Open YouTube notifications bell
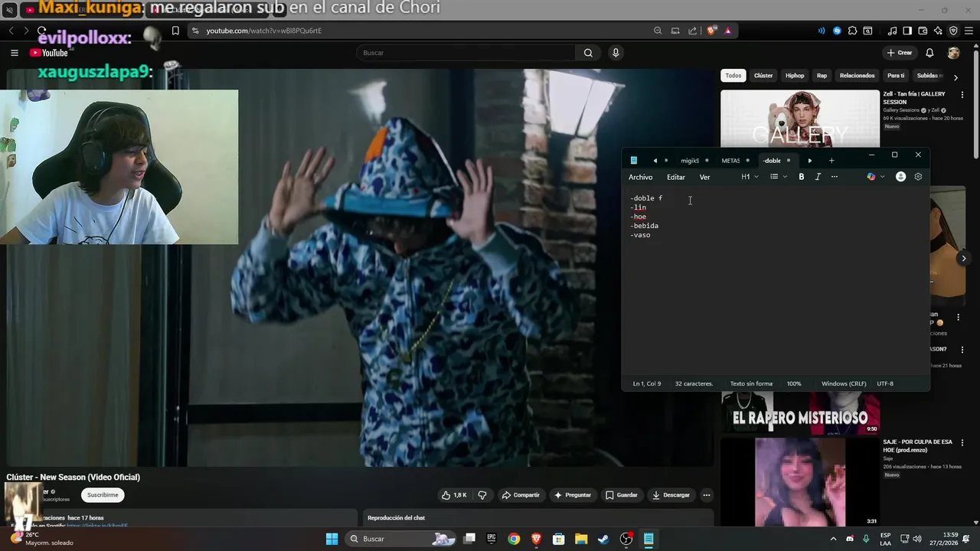The height and width of the screenshot is (551, 980). pyautogui.click(x=929, y=53)
